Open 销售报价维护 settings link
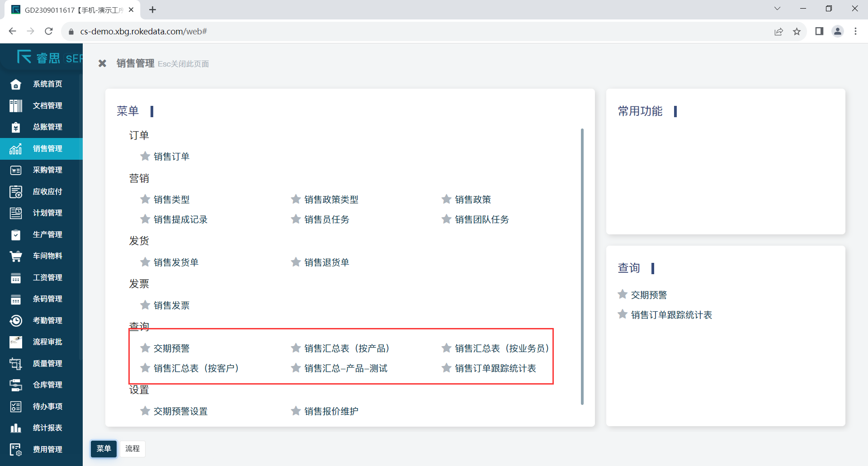The width and height of the screenshot is (868, 466). click(331, 411)
